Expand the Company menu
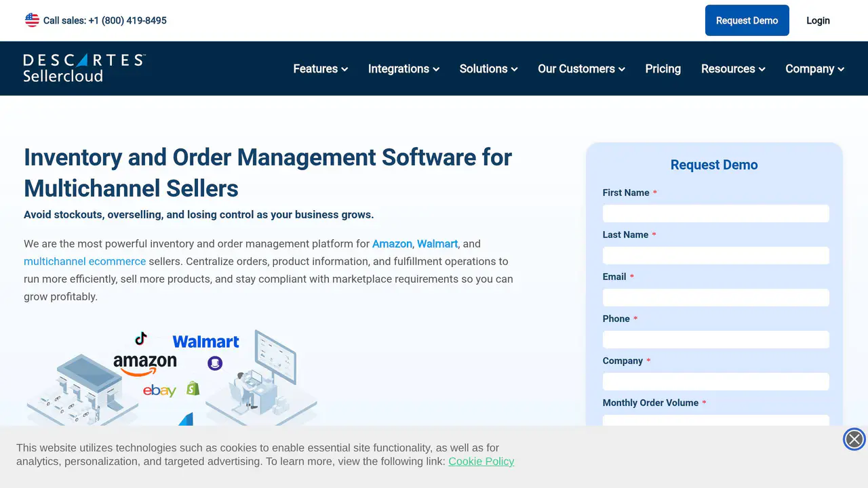 pyautogui.click(x=814, y=68)
